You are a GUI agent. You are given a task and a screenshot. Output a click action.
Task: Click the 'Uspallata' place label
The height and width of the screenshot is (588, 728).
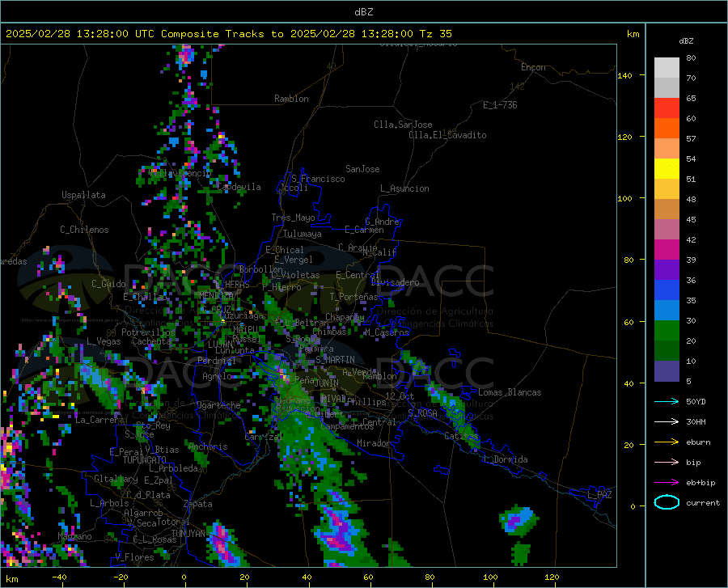pos(83,195)
